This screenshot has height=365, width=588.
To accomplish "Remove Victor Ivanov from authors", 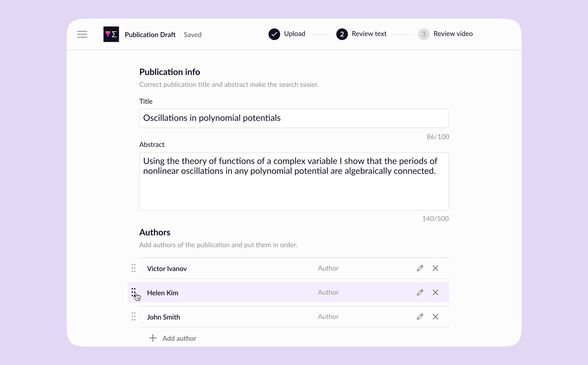I will (435, 268).
